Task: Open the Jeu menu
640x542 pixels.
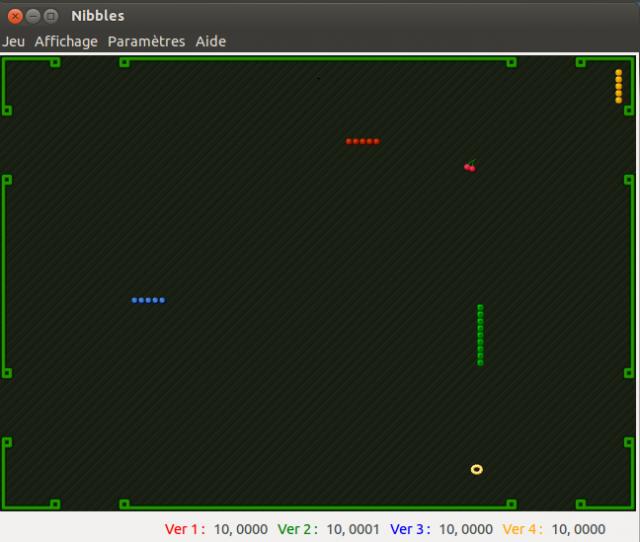Action: point(13,41)
